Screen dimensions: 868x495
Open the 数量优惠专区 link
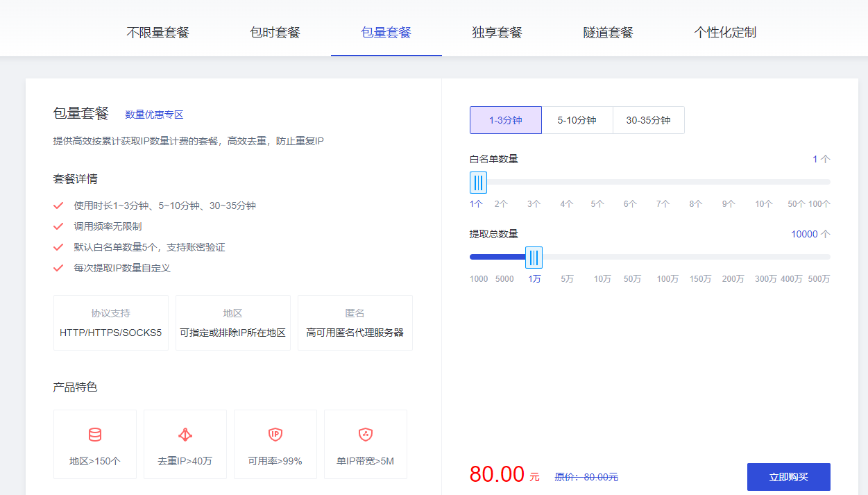pos(154,115)
